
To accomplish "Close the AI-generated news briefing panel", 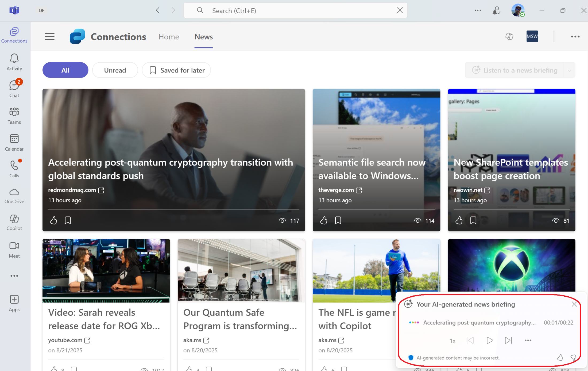I will [x=574, y=304].
